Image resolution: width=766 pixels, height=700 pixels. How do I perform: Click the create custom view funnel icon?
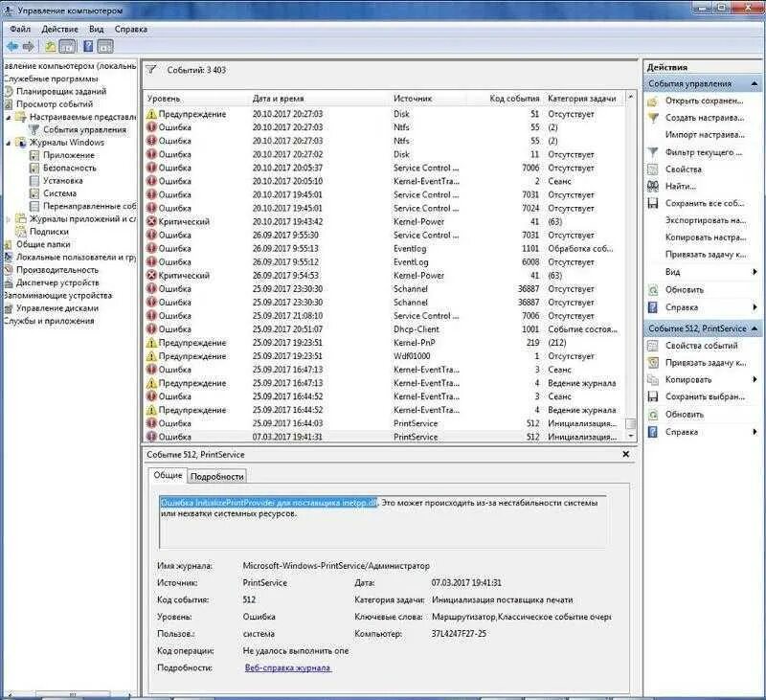click(653, 118)
